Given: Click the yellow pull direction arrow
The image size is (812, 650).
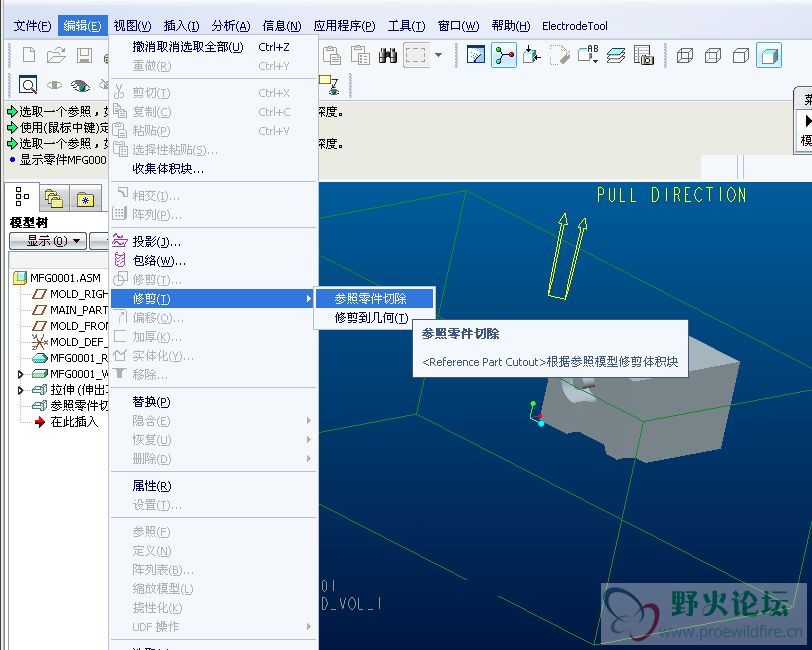Looking at the screenshot, I should pyautogui.click(x=568, y=256).
